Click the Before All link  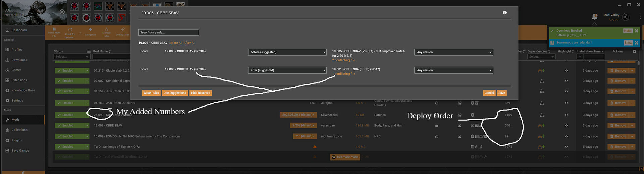tap(175, 43)
